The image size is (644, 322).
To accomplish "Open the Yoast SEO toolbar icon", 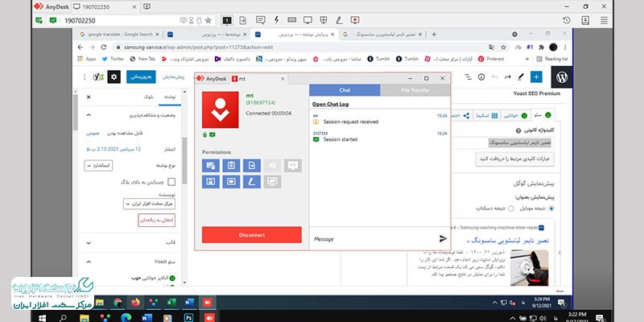I will click(x=98, y=76).
